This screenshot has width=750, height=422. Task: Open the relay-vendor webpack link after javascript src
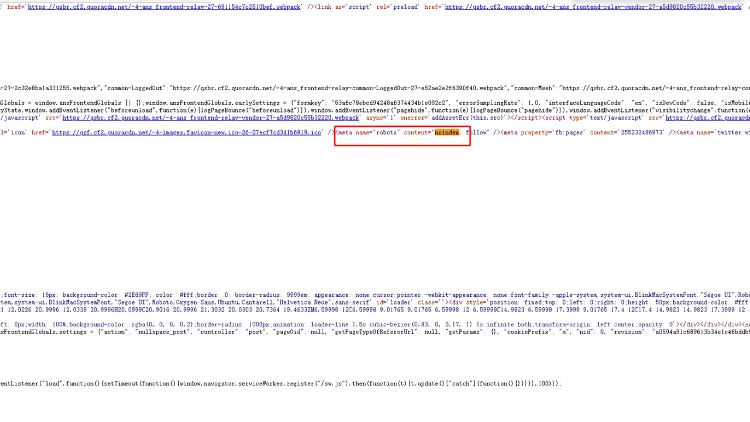tap(210, 118)
